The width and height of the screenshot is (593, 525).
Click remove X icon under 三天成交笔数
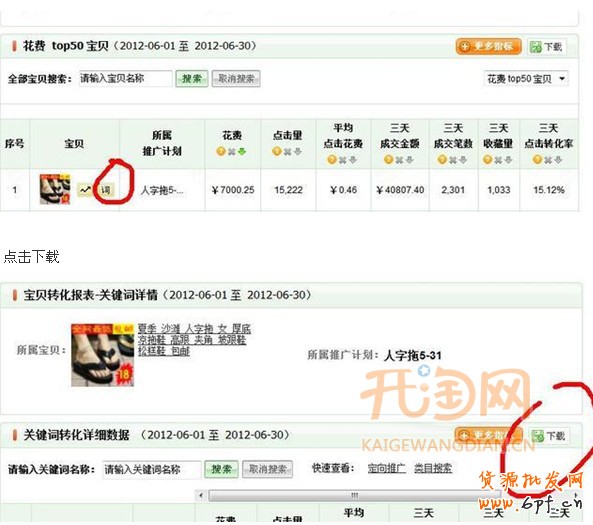coord(453,160)
